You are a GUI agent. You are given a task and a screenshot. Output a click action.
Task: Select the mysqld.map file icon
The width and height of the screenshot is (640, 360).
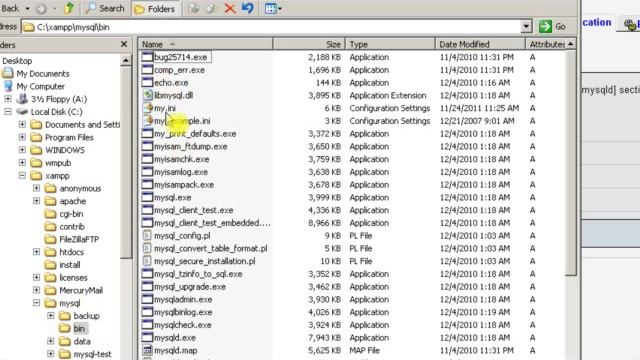point(147,350)
